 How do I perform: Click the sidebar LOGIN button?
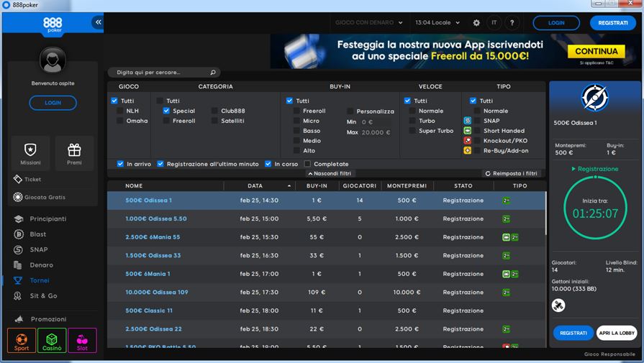(x=53, y=103)
